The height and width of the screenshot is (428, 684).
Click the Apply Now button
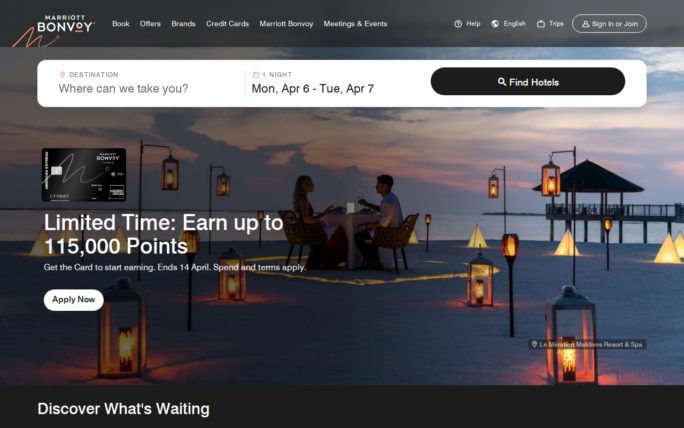coord(74,300)
